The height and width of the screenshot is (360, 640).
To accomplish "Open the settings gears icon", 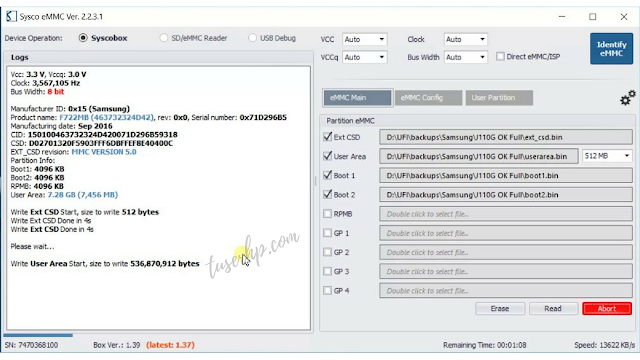I will (x=628, y=98).
